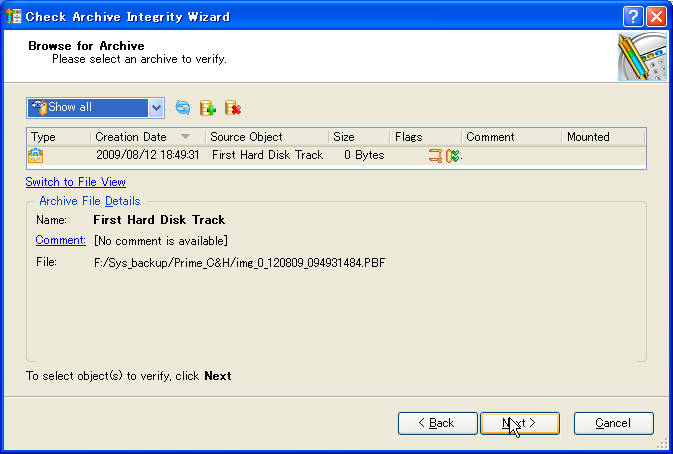Click the green check flag icon
This screenshot has height=454, width=673.
452,155
